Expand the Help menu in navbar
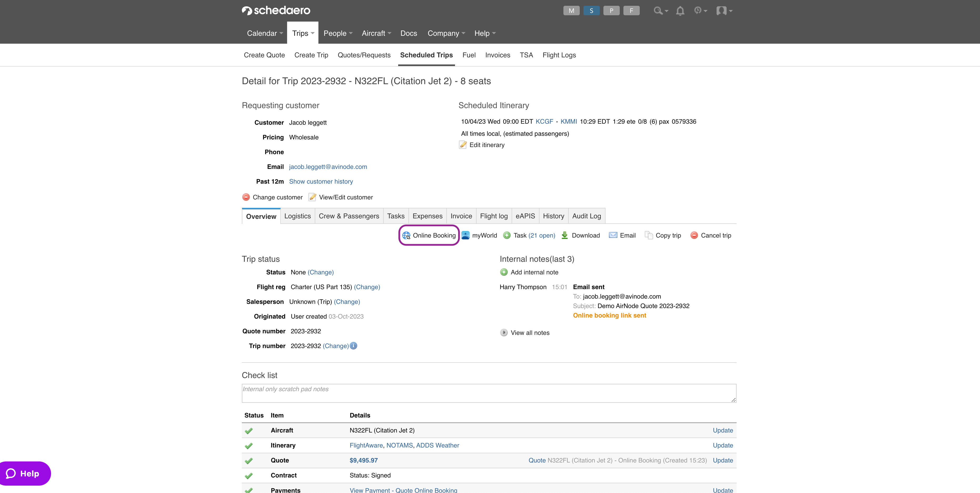Image resolution: width=980 pixels, height=493 pixels. [x=485, y=33]
